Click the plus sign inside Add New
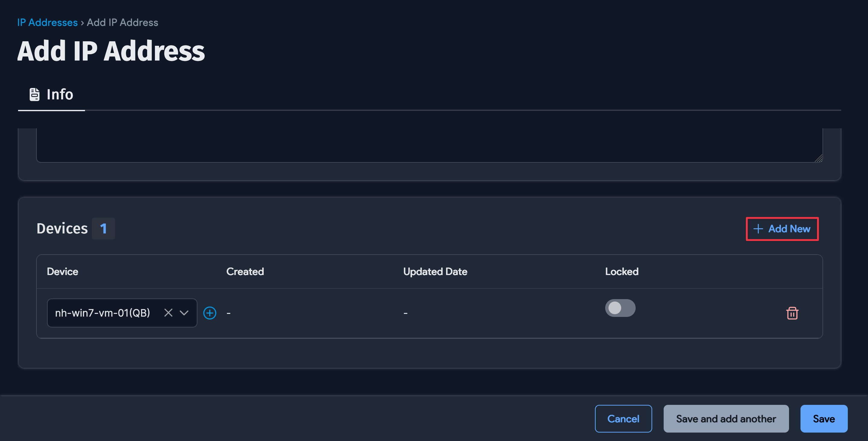 (758, 229)
